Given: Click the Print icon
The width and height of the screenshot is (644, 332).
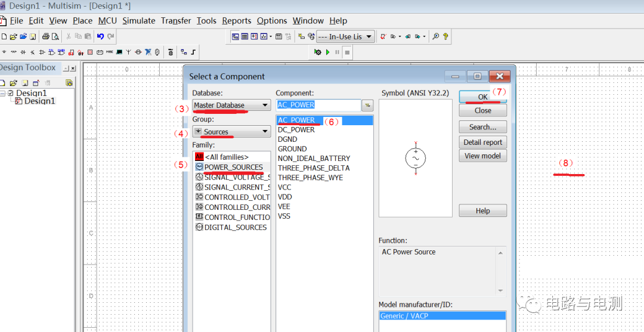Looking at the screenshot, I should pos(46,36).
